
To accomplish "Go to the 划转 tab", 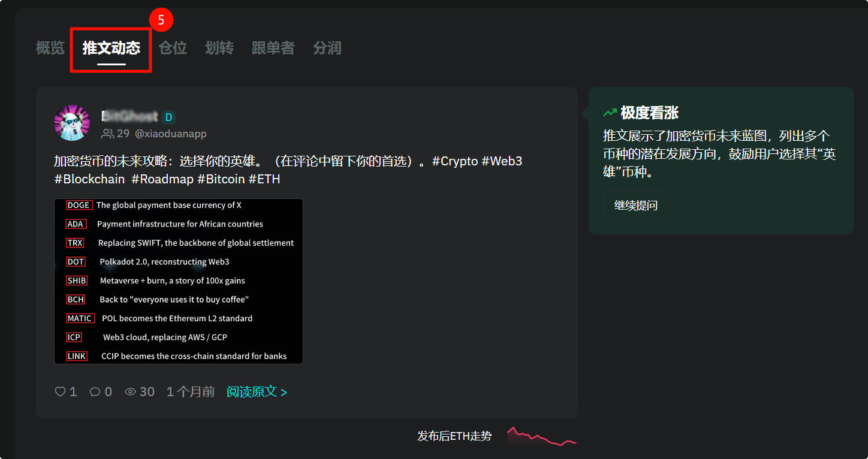I will coord(219,48).
